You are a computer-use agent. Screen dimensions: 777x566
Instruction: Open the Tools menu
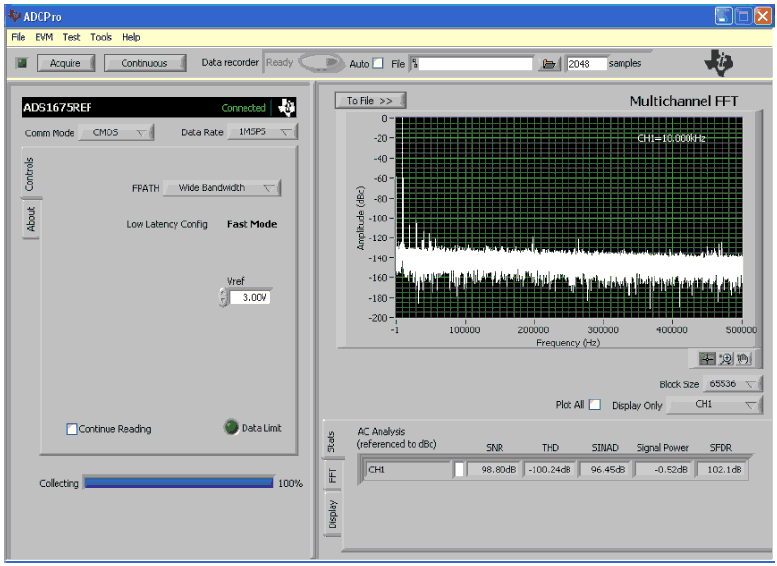point(101,37)
